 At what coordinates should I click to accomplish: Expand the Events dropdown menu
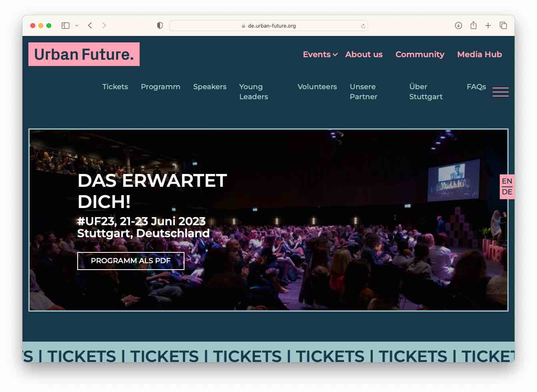[320, 54]
